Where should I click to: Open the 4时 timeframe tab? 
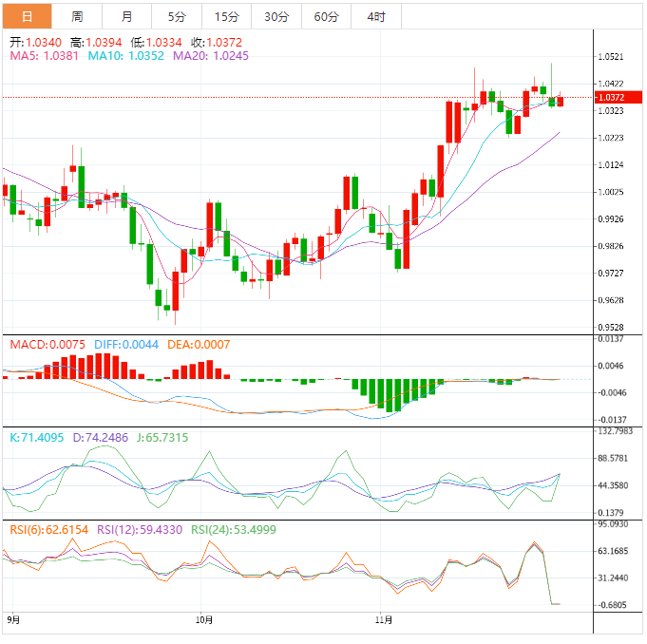click(376, 16)
